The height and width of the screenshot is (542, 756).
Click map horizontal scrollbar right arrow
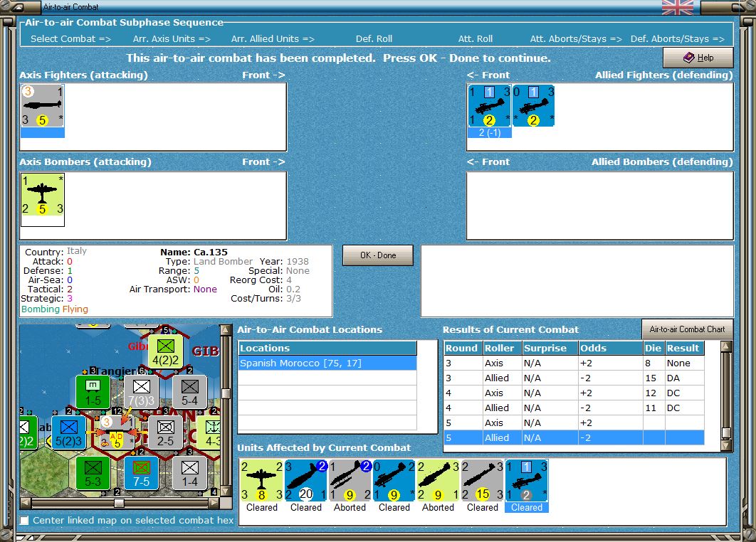[x=214, y=504]
